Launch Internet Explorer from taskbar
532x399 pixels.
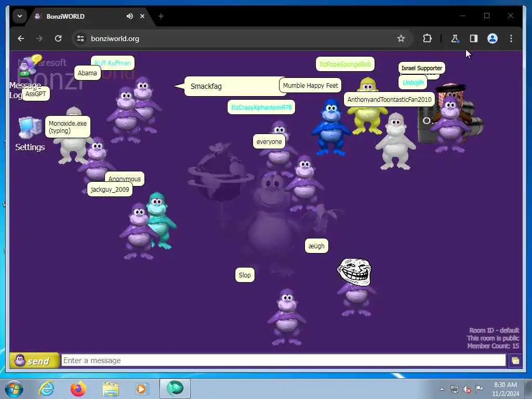coord(46,389)
